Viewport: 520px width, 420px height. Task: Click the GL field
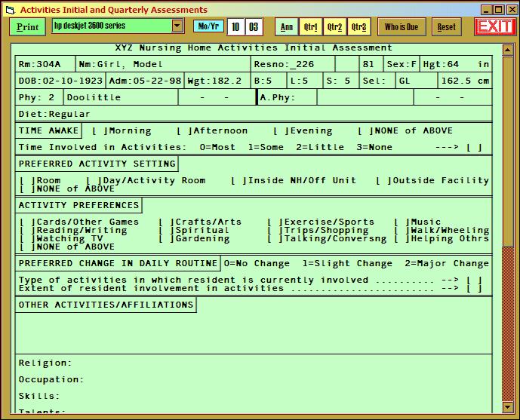pos(416,81)
